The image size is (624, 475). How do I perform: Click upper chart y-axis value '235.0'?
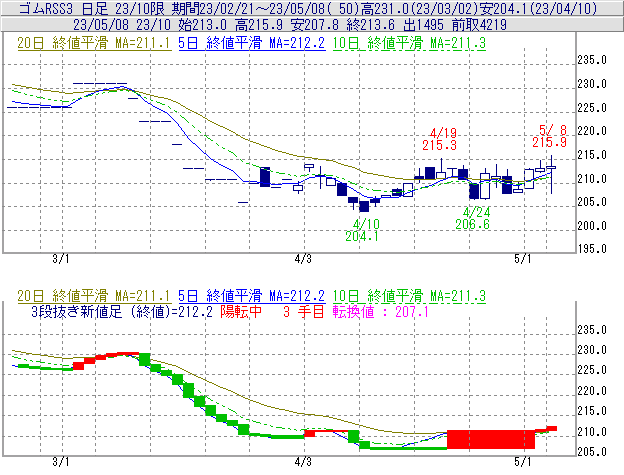click(592, 60)
